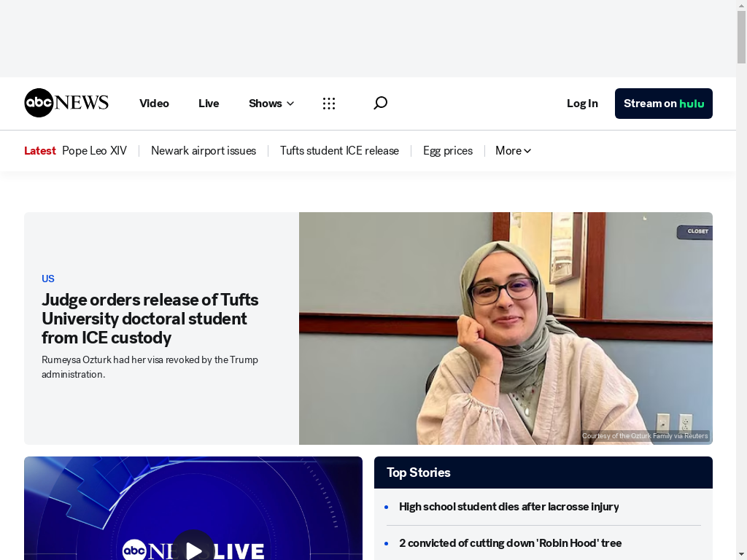Click the US category label
This screenshot has height=560, width=747.
pyautogui.click(x=48, y=279)
